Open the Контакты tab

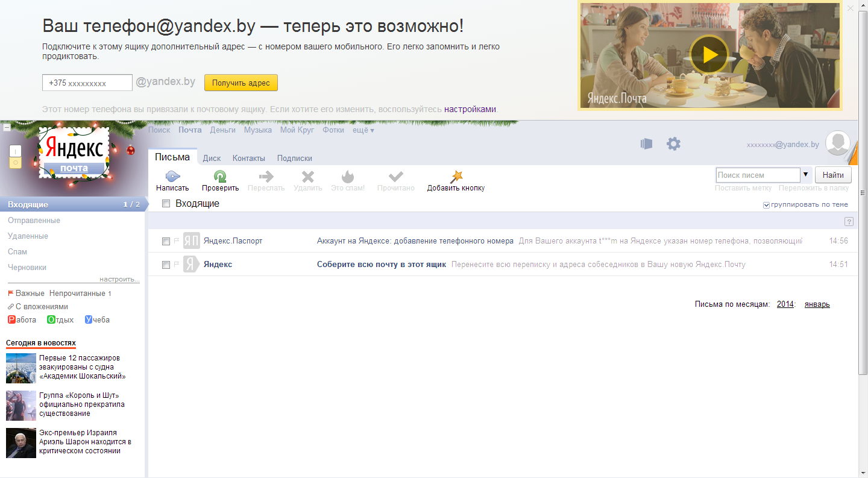point(248,159)
